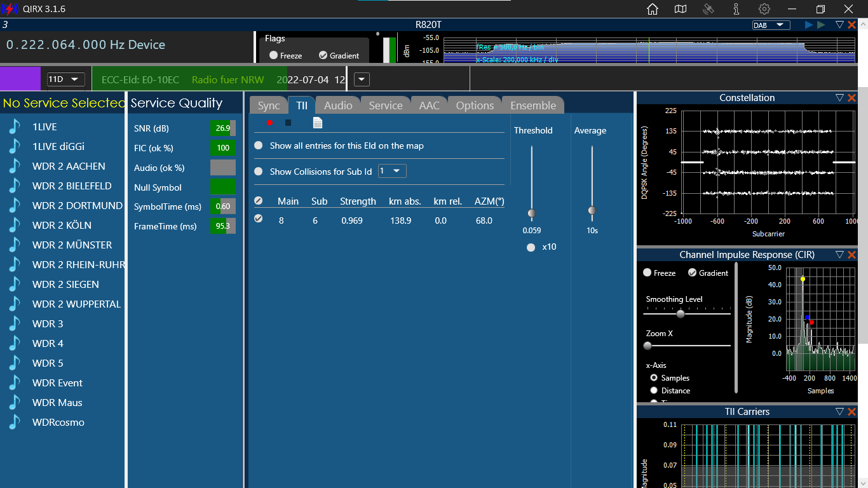This screenshot has height=488, width=868.
Task: Open the 11D channel dropdown
Action: (66, 79)
